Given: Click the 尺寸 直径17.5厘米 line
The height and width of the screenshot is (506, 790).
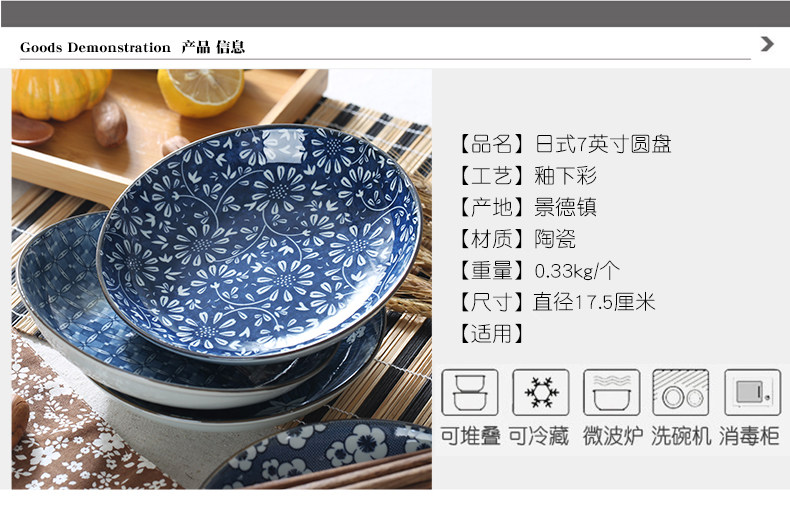Looking at the screenshot, I should pyautogui.click(x=556, y=302).
